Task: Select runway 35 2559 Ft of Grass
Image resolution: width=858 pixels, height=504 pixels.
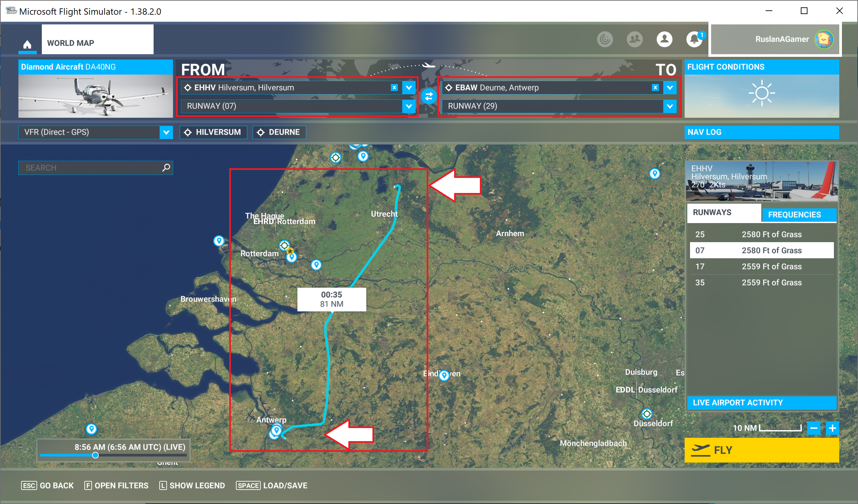Action: tap(762, 283)
